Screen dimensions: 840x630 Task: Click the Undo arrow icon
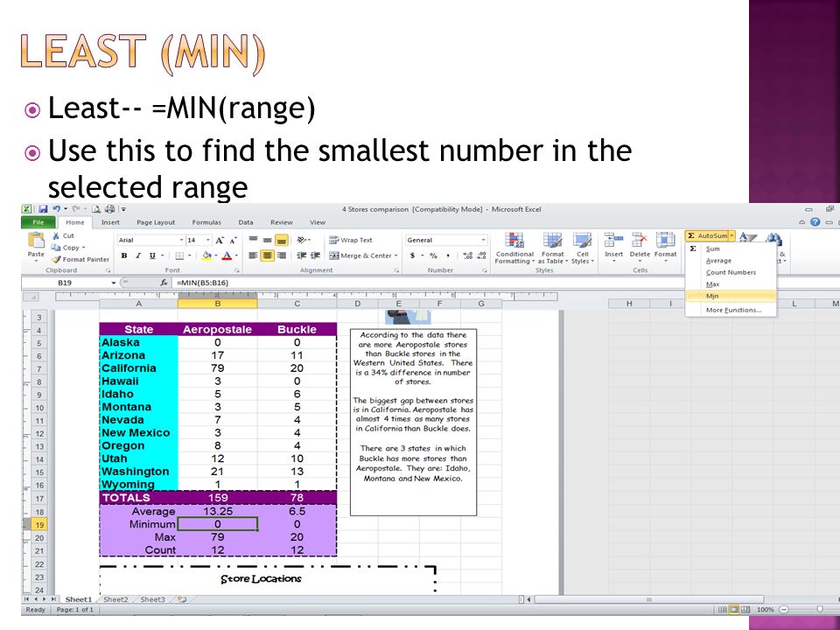tap(56, 209)
